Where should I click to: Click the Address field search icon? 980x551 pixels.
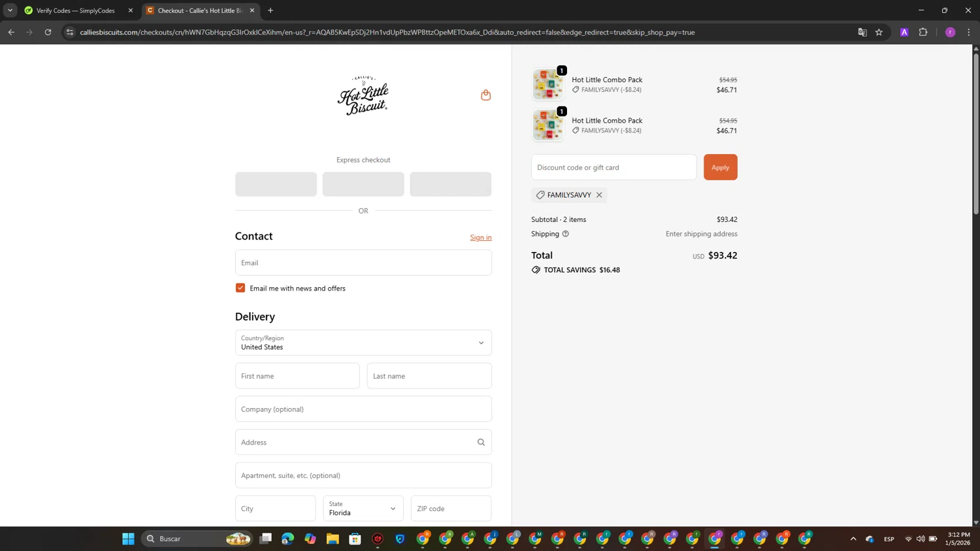[x=481, y=443]
